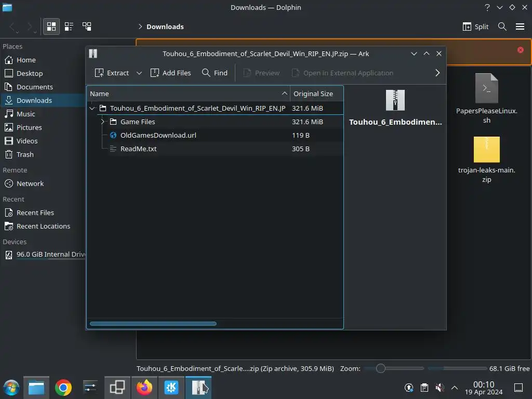The image size is (532, 399).
Task: Click the Extract button in Ark
Action: (112, 73)
